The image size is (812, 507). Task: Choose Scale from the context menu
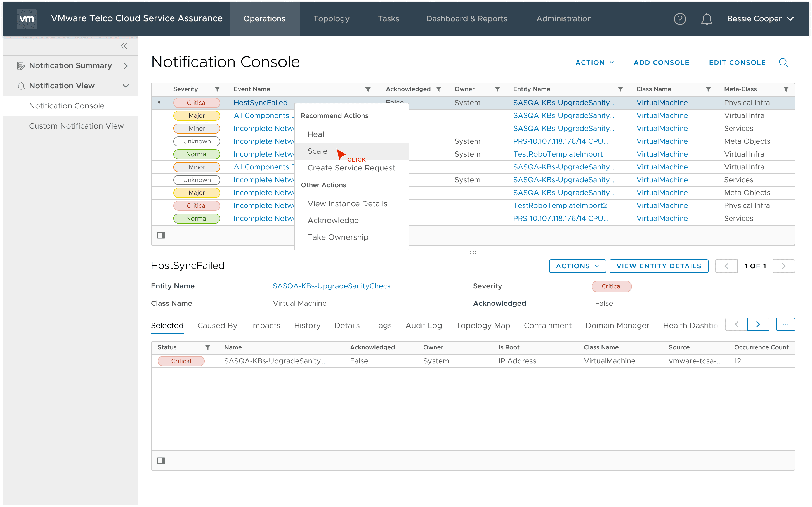pyautogui.click(x=317, y=151)
